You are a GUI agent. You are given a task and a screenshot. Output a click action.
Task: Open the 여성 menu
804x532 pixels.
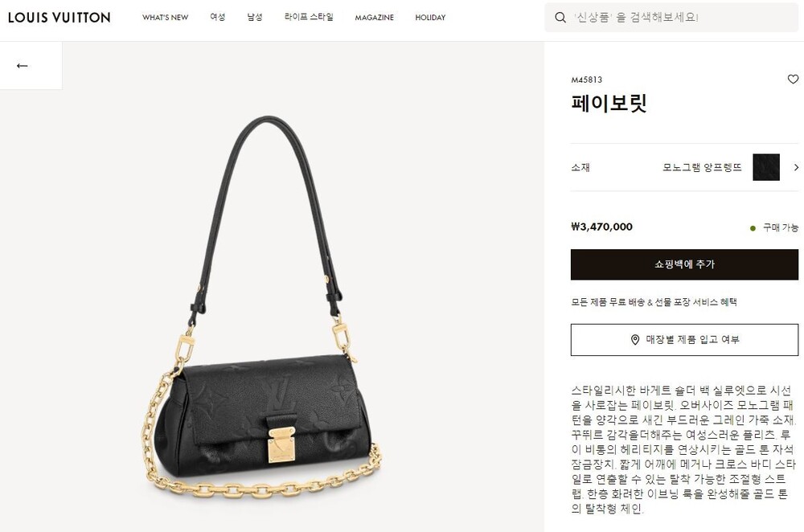217,17
